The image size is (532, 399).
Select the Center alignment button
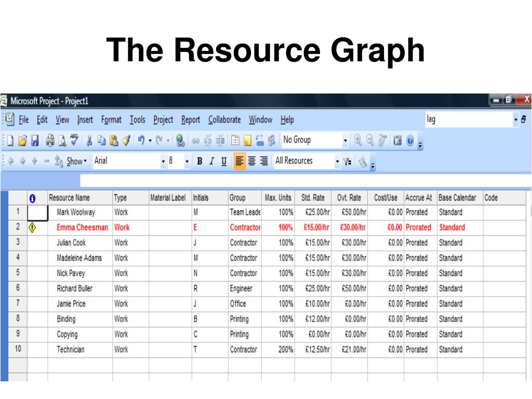(x=251, y=161)
